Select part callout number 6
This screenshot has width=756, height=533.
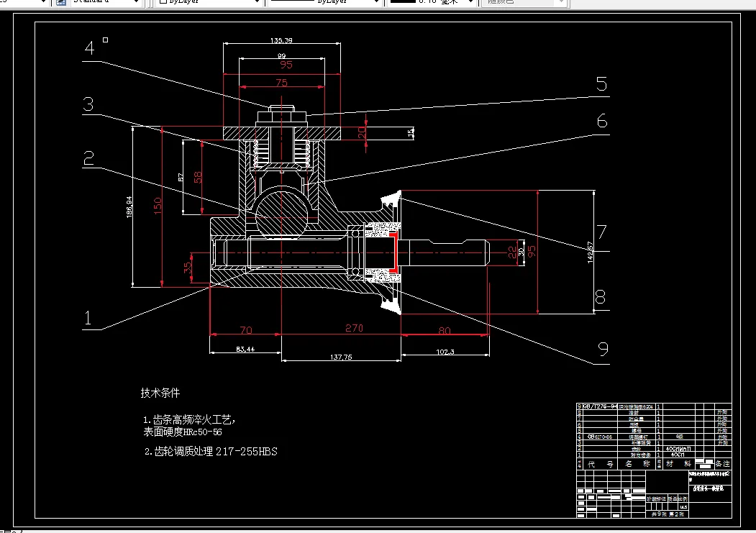602,121
